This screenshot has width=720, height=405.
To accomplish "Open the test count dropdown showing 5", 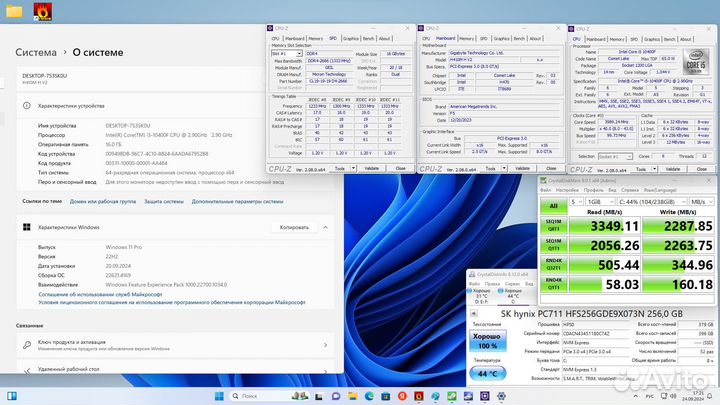I will tap(576, 202).
